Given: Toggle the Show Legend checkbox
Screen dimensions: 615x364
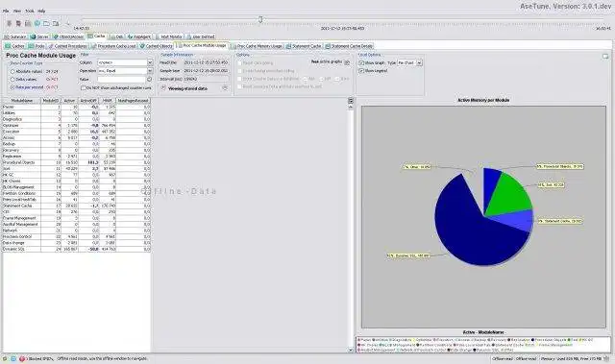Looking at the screenshot, I should point(361,71).
